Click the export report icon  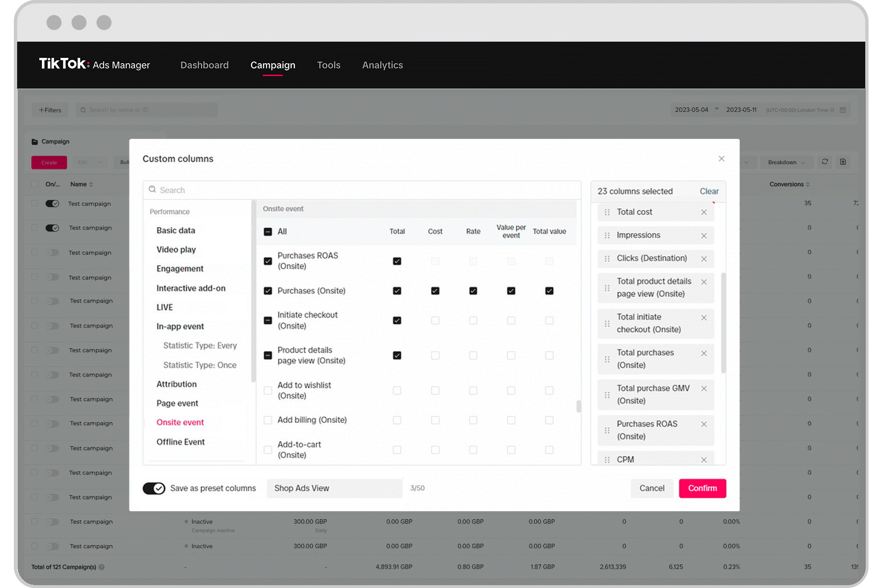click(843, 162)
